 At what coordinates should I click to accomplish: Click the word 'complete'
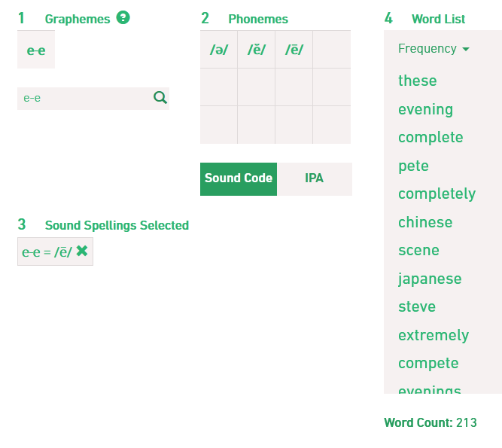coord(431,138)
